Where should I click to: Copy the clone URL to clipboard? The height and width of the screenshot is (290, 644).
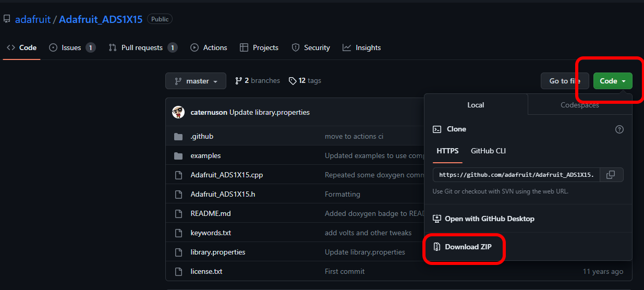(612, 175)
